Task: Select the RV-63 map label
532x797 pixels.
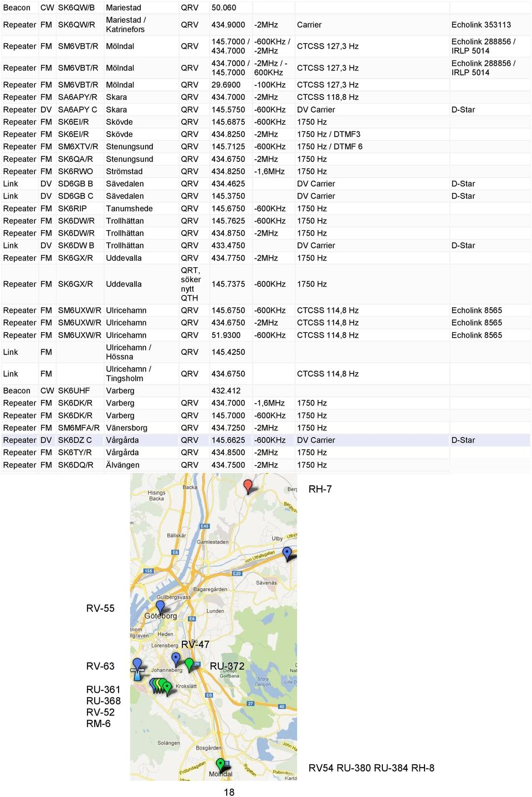Action: click(x=100, y=666)
